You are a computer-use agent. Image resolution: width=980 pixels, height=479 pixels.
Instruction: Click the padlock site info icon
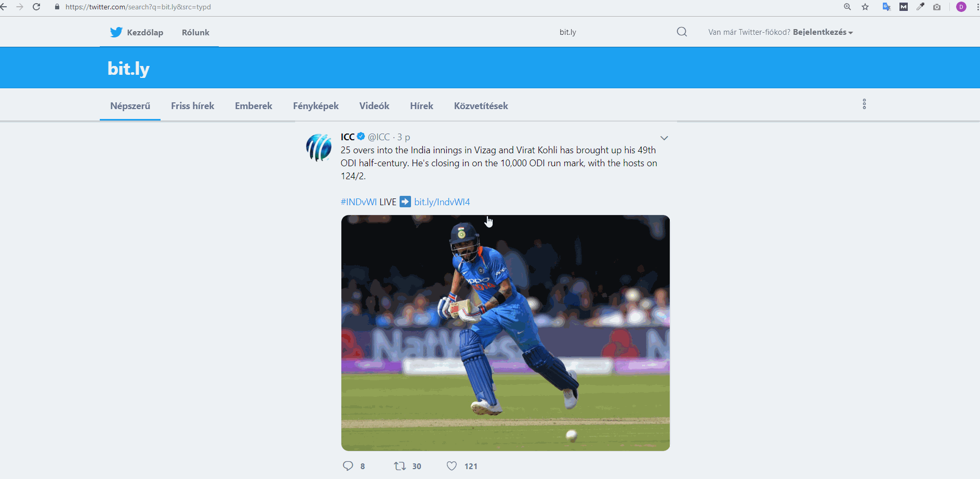pyautogui.click(x=57, y=7)
